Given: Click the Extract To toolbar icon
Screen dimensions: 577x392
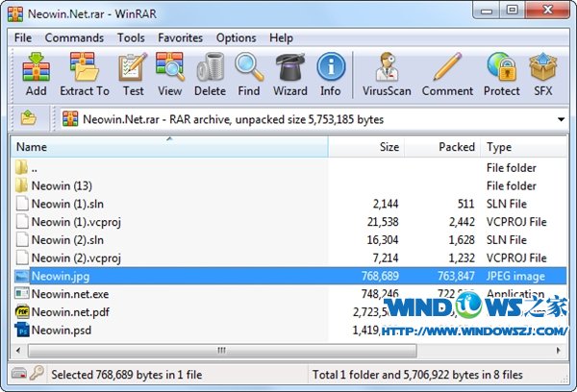Looking at the screenshot, I should point(85,73).
